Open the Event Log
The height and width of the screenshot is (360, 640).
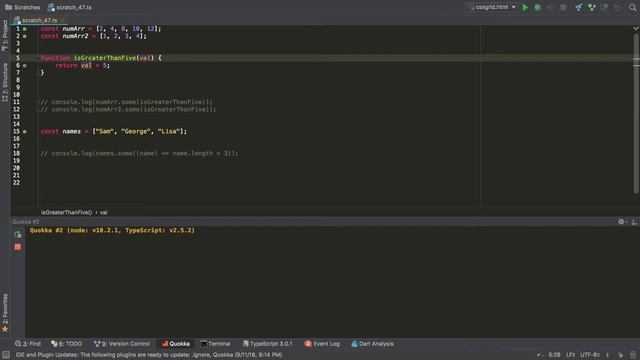pyautogui.click(x=322, y=344)
